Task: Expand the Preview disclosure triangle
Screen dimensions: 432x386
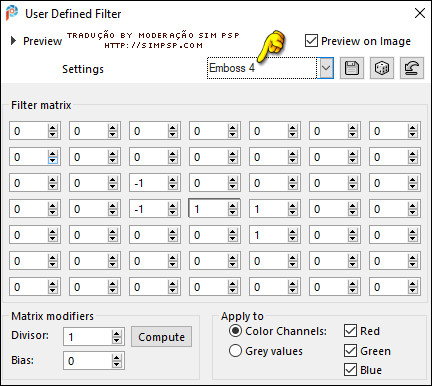Action: click(13, 41)
